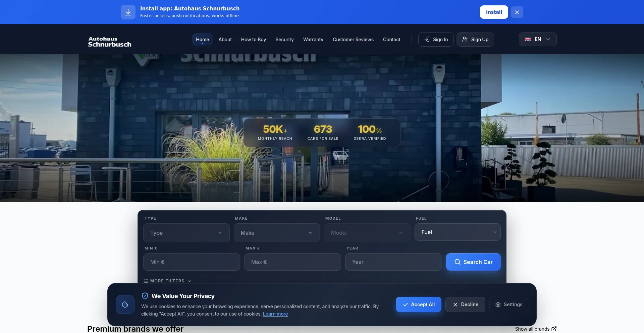This screenshot has height=333, width=644.
Task: Install the Autohaus Schnurbusch app
Action: tap(494, 12)
